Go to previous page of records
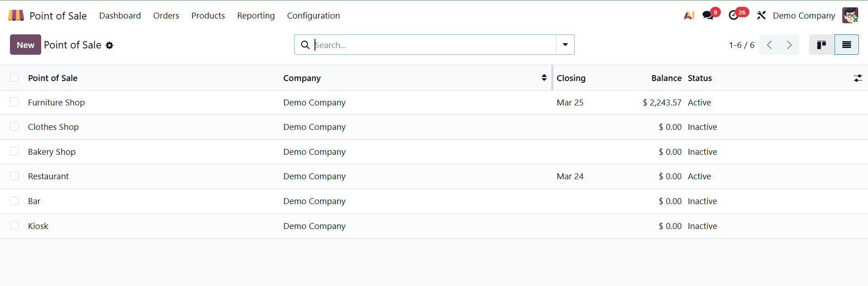 769,45
